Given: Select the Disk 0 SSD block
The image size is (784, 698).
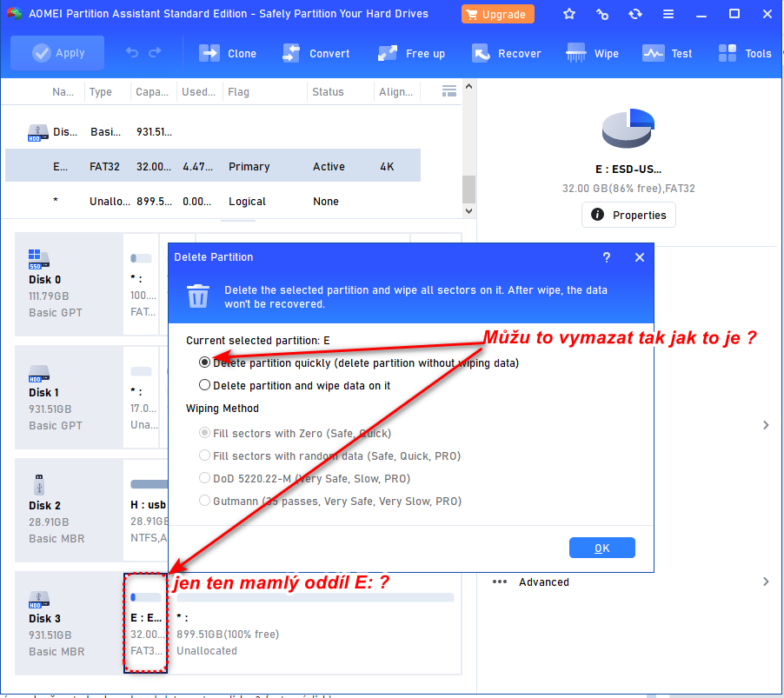Looking at the screenshot, I should [69, 284].
